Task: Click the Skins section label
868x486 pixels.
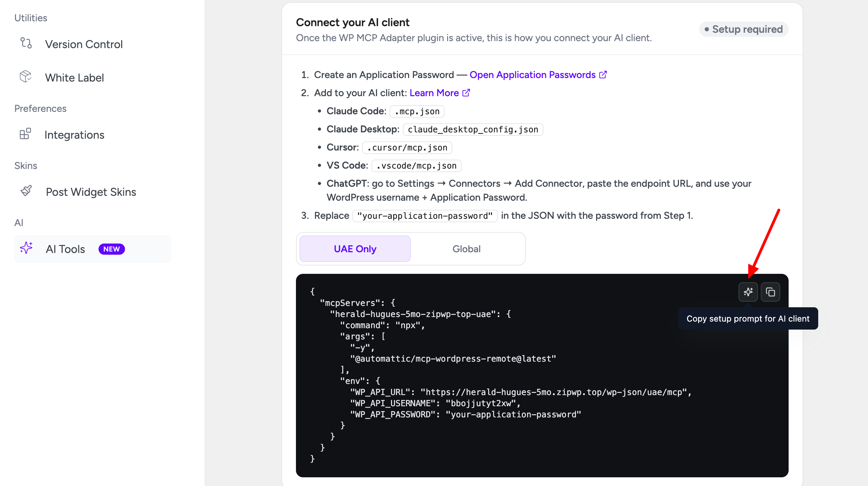Action: [x=26, y=166]
